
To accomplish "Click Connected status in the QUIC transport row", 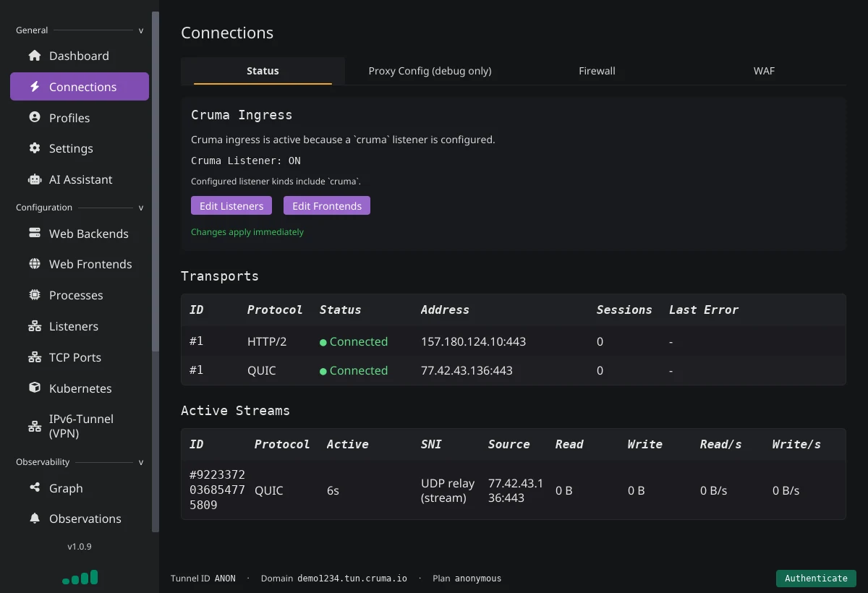I will (354, 370).
